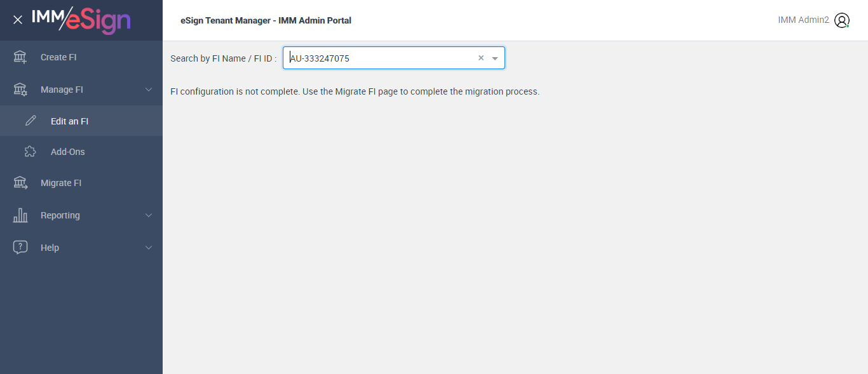
Task: Click the Add-Ons puzzle piece icon
Action: 31,152
